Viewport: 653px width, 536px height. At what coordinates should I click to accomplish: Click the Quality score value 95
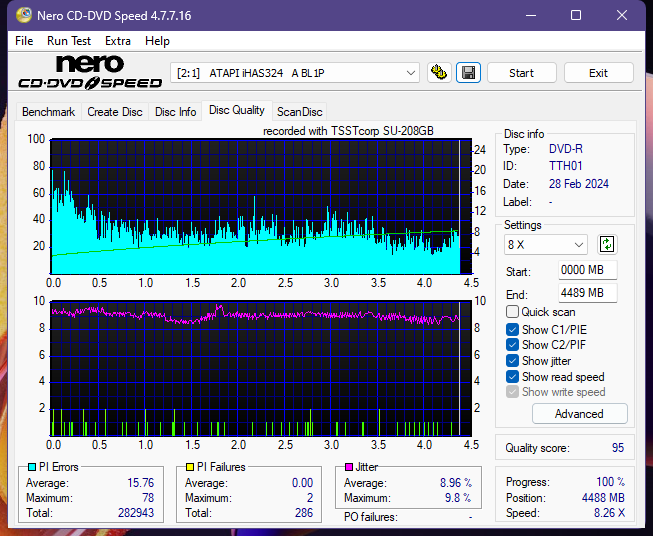[618, 448]
